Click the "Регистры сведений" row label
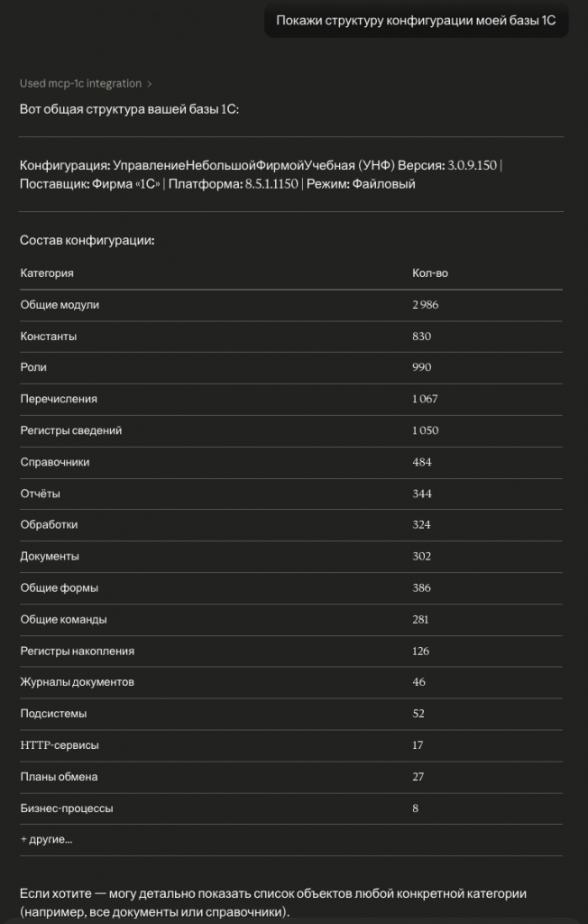Screen dimensions: 588x924 click(70, 430)
